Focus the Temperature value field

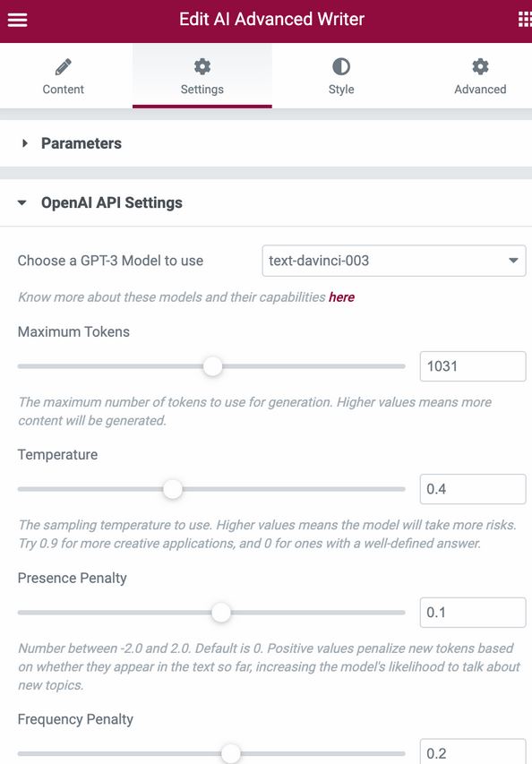[473, 489]
